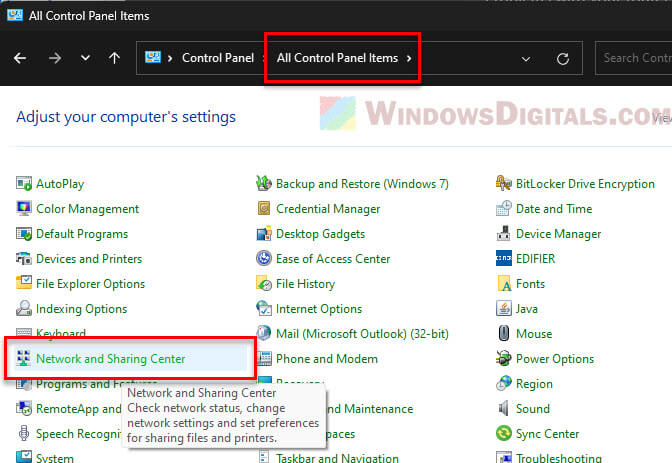Open the Color Management link
The height and width of the screenshot is (463, 672).
coord(87,209)
